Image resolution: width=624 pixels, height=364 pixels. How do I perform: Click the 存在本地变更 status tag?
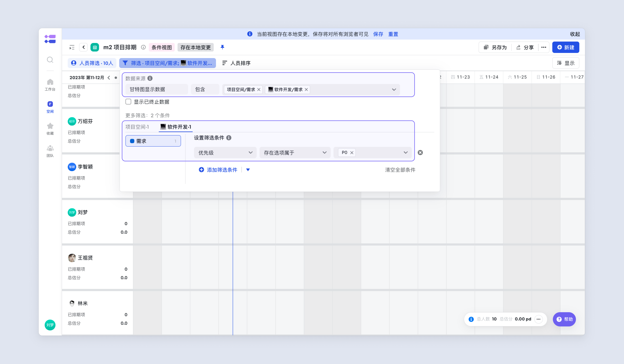[196, 47]
